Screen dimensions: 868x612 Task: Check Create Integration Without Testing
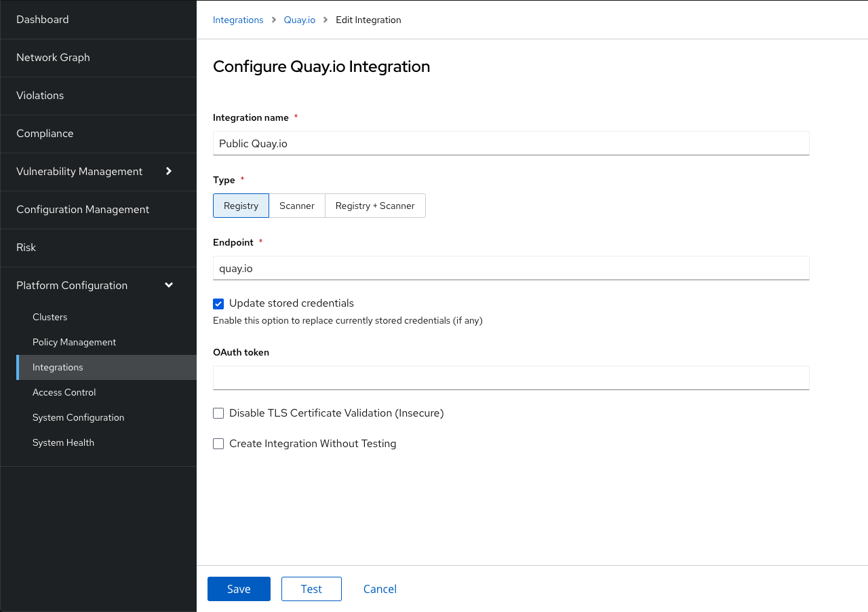pos(218,444)
